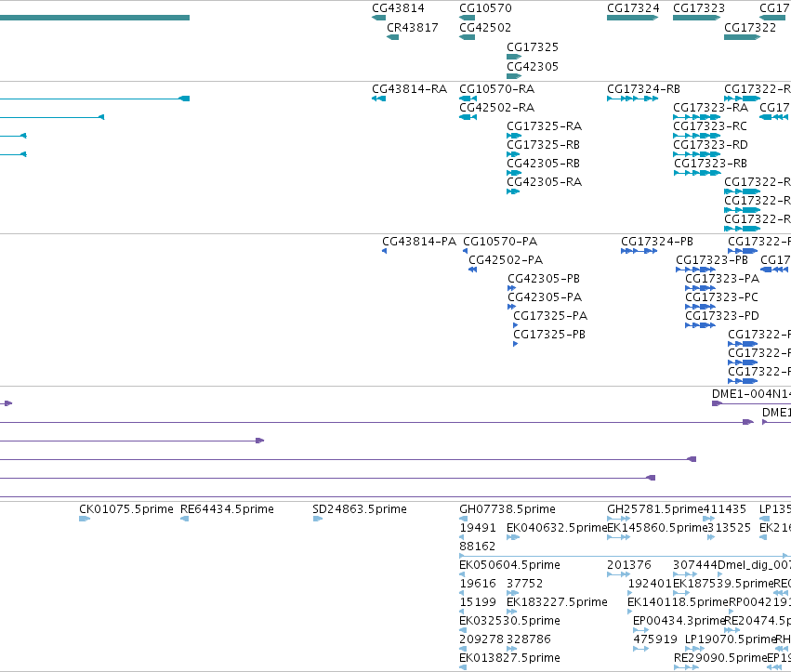Select the CG17323-RB transcript label
This screenshot has height=672, width=791.
710,164
